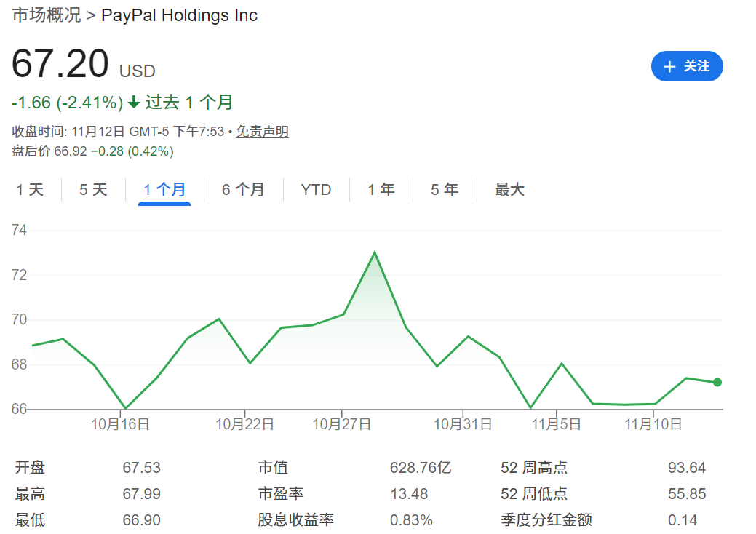View the 1 年 chart
Screen dimensions: 756x534
point(381,189)
